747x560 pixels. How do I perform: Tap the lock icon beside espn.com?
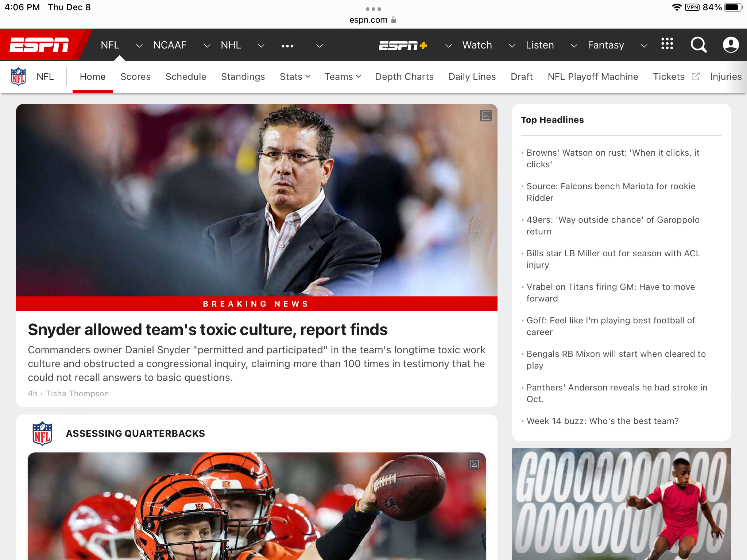tap(394, 20)
